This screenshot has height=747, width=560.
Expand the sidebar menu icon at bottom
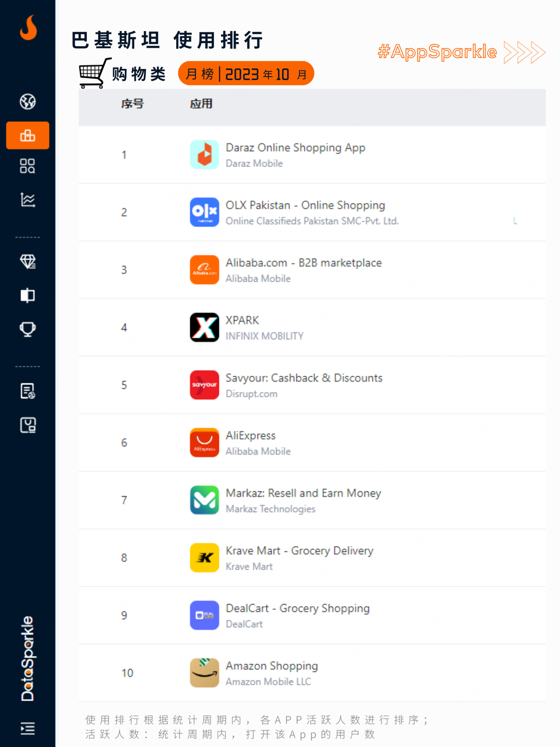pos(27,728)
